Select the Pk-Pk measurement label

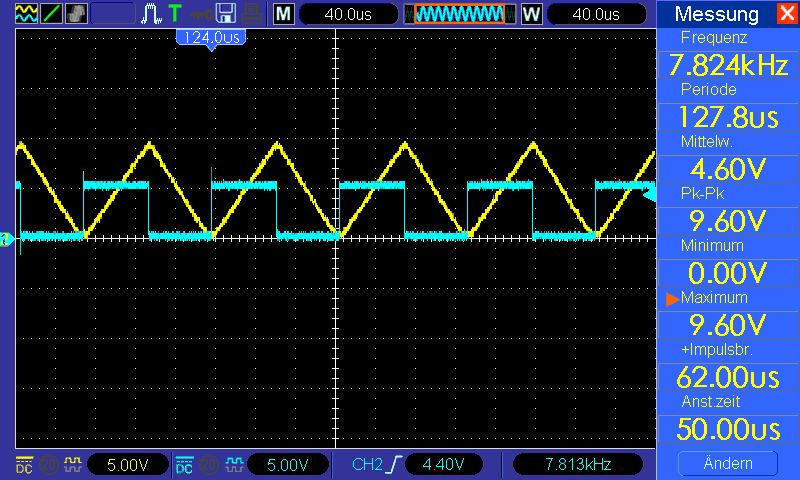point(703,193)
